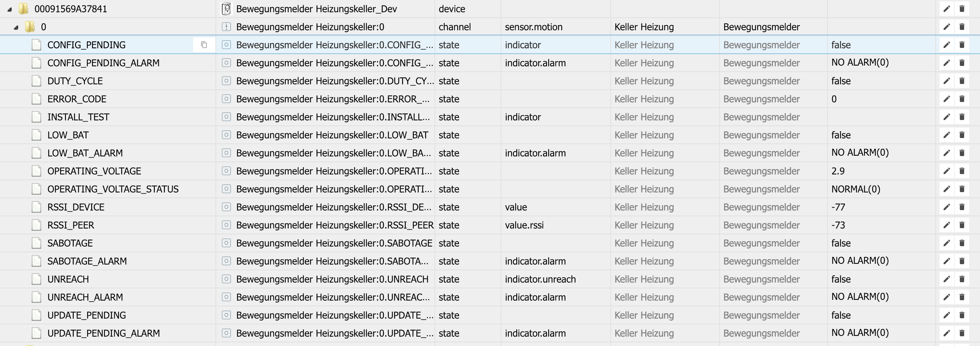Edit the OPERATING_VOLTAGE state
The width and height of the screenshot is (980, 346).
(946, 171)
